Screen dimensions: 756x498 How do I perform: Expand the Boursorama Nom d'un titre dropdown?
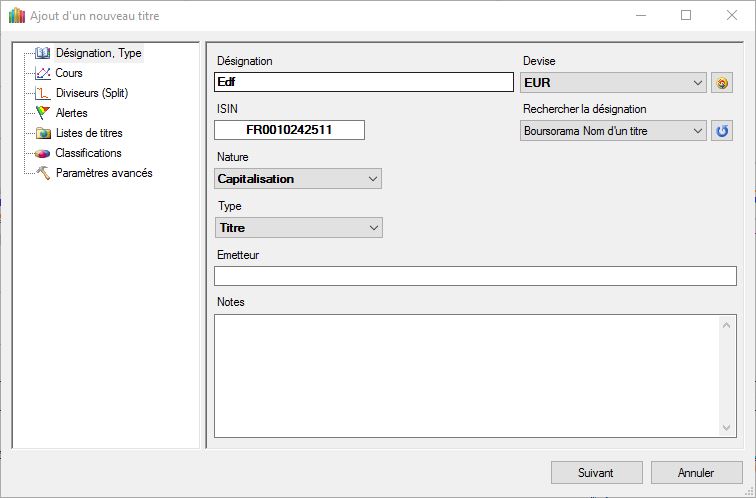click(x=697, y=131)
